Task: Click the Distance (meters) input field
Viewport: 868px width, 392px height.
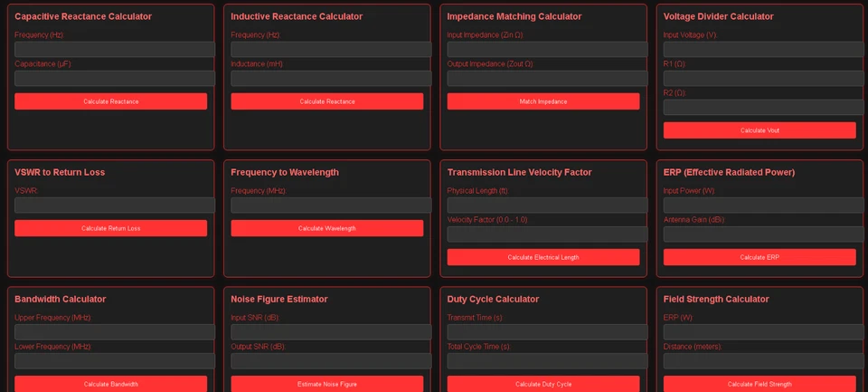Action: [x=764, y=361]
